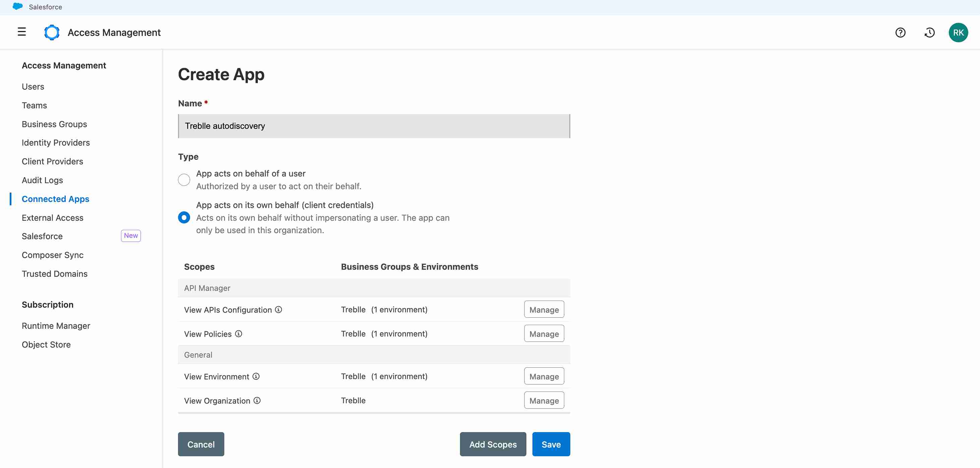This screenshot has height=468, width=980.
Task: Click the Salesforce cloud icon in top bar
Action: tap(17, 6)
